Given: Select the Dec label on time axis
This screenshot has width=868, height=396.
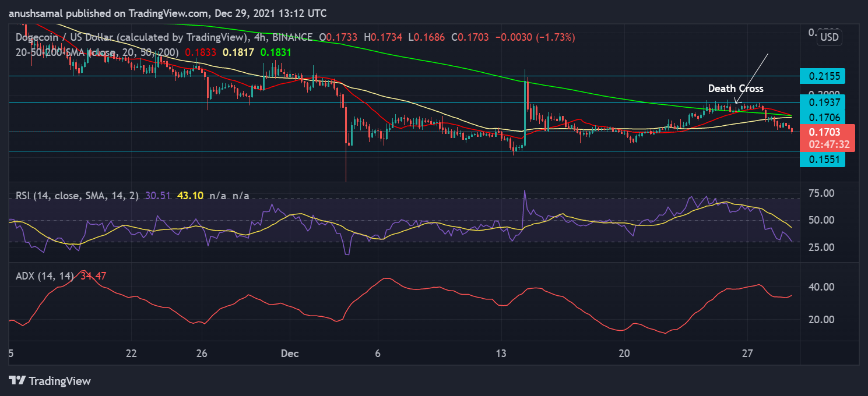Looking at the screenshot, I should pyautogui.click(x=289, y=353).
